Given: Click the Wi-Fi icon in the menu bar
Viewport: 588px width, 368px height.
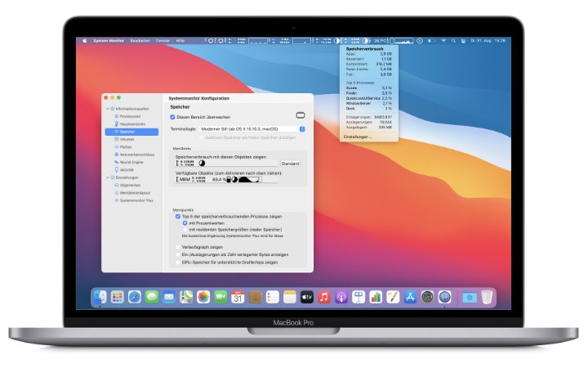Looking at the screenshot, I should tap(443, 41).
